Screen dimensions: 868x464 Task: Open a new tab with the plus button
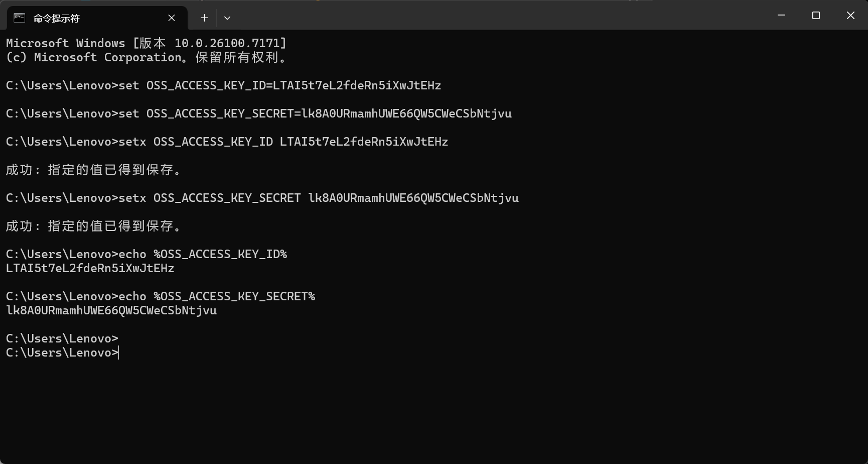[204, 18]
